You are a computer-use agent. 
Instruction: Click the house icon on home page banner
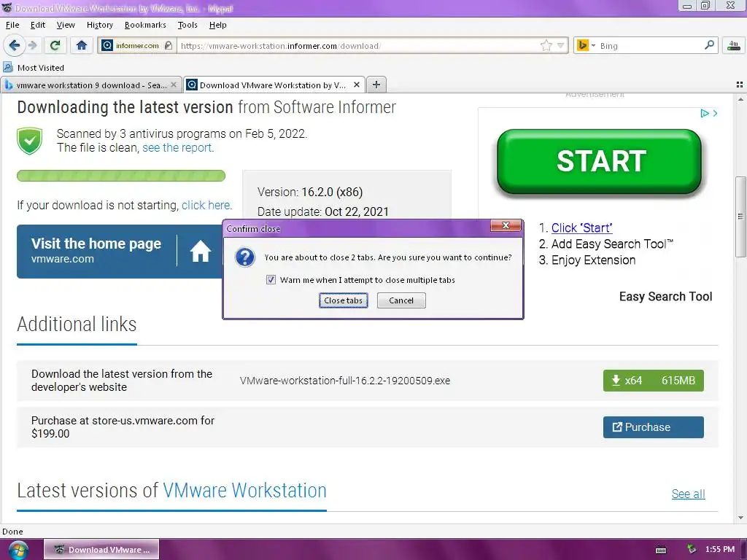[x=200, y=251]
